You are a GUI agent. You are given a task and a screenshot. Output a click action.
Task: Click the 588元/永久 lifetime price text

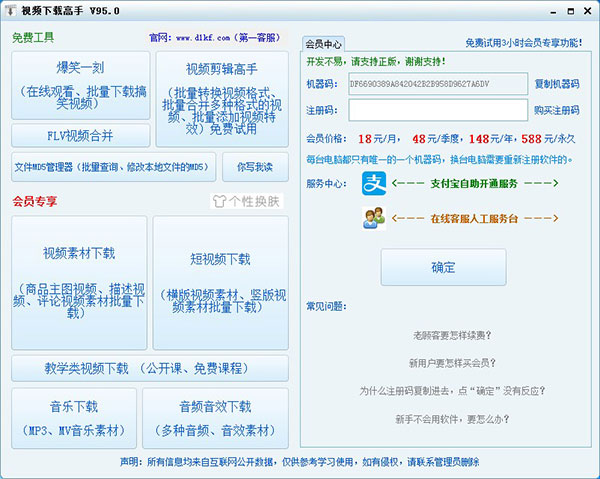click(x=548, y=138)
